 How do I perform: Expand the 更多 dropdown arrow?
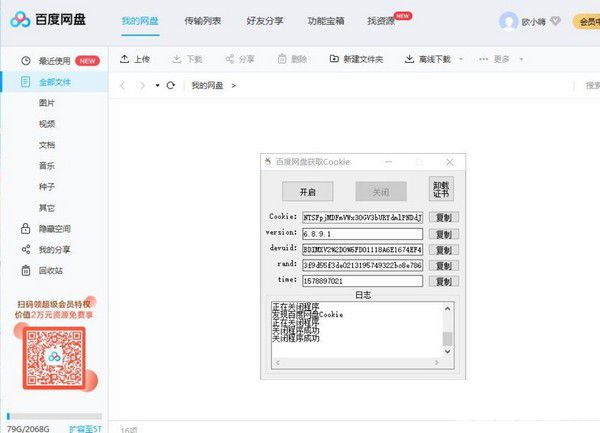(x=521, y=59)
